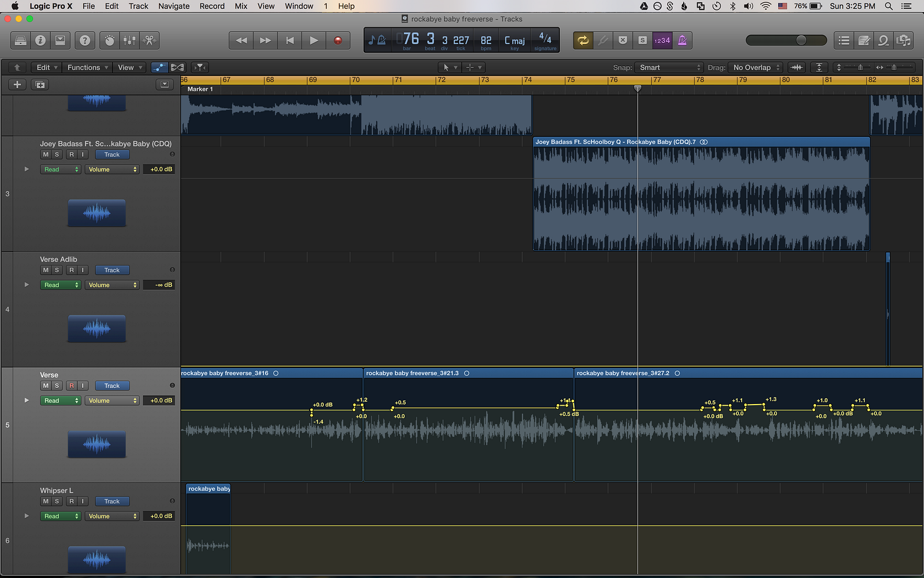Click the Read automation button on Whipser L
Screen dimensions: 924x578
pos(61,516)
